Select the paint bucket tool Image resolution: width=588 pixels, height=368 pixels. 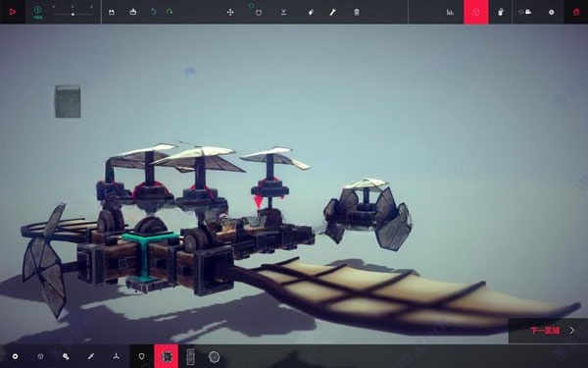click(311, 12)
